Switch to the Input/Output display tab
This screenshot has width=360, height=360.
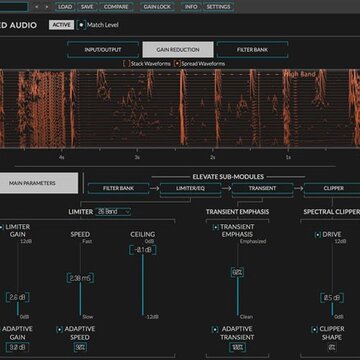(103, 50)
